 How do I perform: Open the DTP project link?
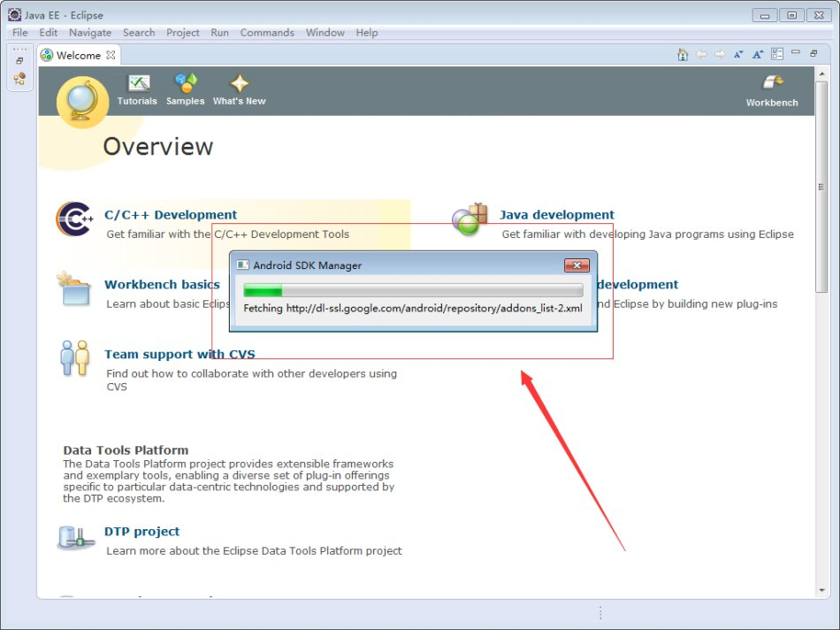click(x=142, y=532)
